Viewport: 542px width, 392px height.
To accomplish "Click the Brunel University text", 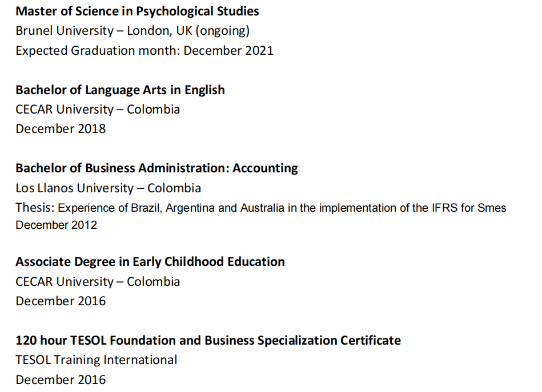I will [64, 31].
